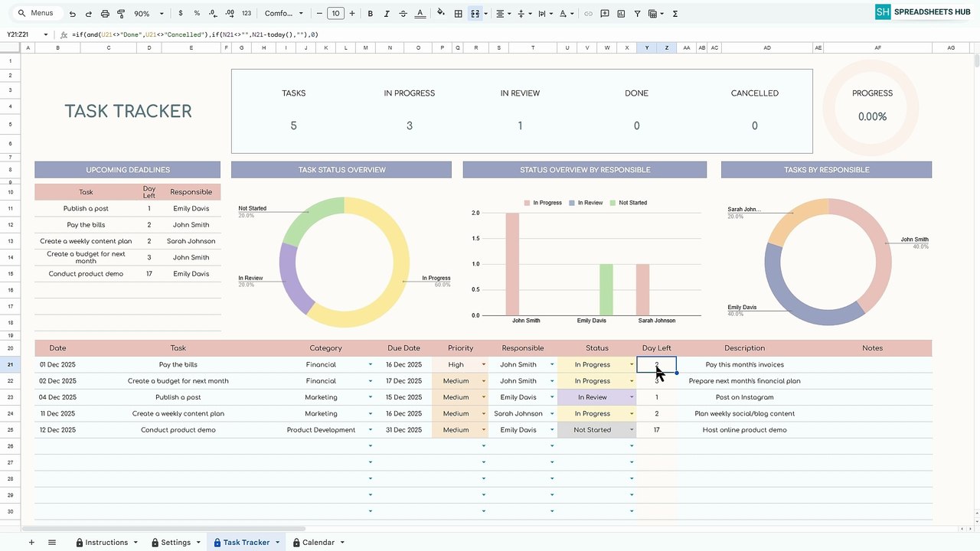The width and height of the screenshot is (980, 551).
Task: Click In Review legend entry in bar chart
Action: 586,203
